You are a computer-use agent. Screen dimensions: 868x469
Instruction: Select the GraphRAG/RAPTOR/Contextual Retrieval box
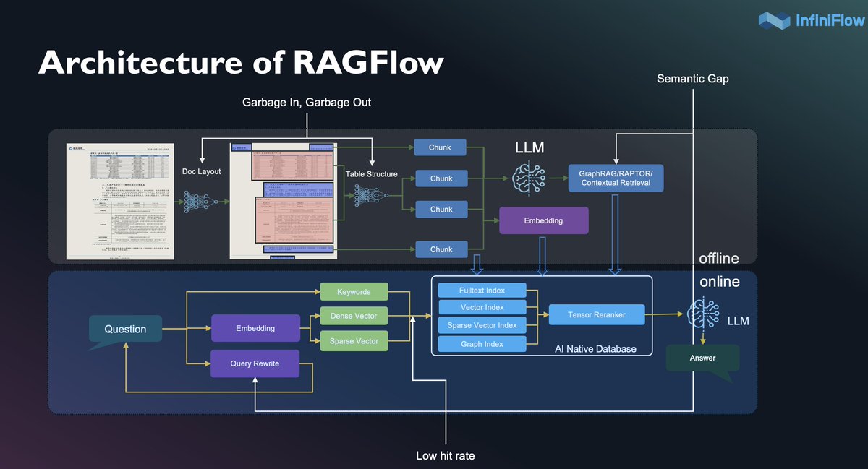click(616, 178)
